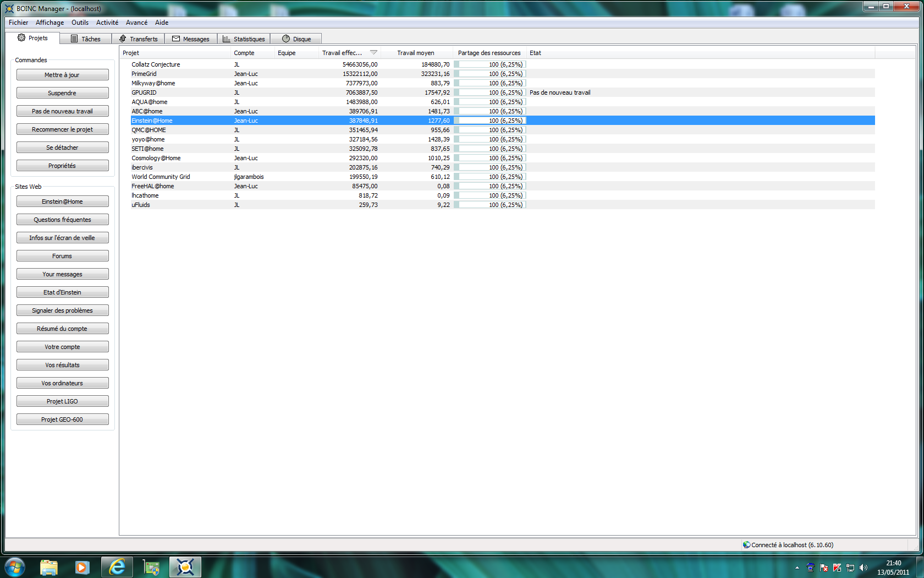Open Vos ordinateurs page
The height and width of the screenshot is (578, 924).
coord(62,383)
